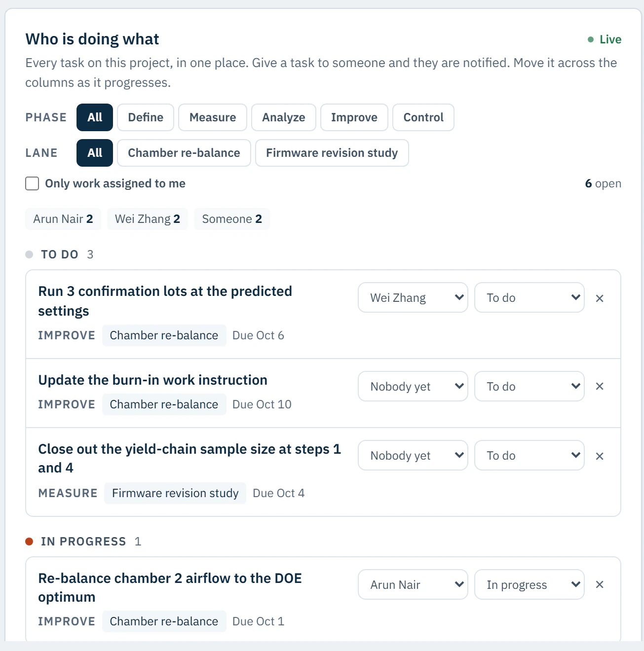Remove the 'Update the burn-in work instruction' task
Viewport: 644px width, 651px height.
(x=600, y=386)
